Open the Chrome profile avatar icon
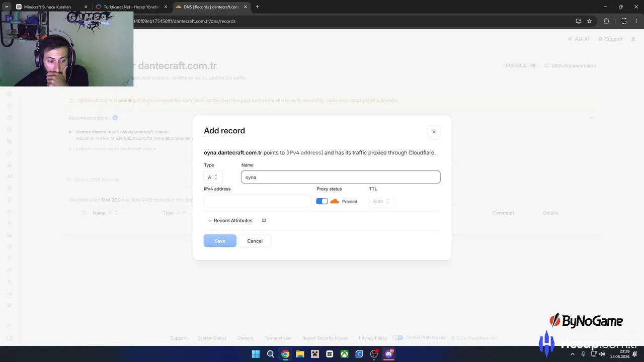Image resolution: width=644 pixels, height=362 pixels. coord(624,21)
